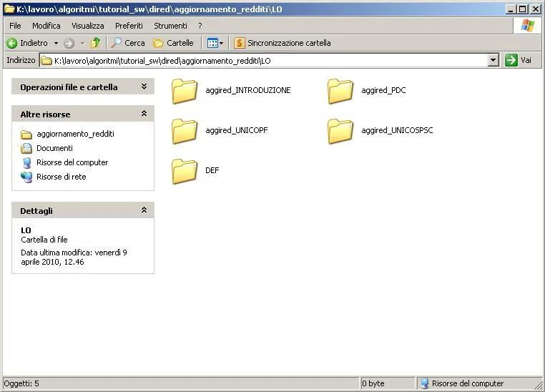Image resolution: width=545 pixels, height=392 pixels.
Task: Select the DEF folder icon
Action: point(185,171)
